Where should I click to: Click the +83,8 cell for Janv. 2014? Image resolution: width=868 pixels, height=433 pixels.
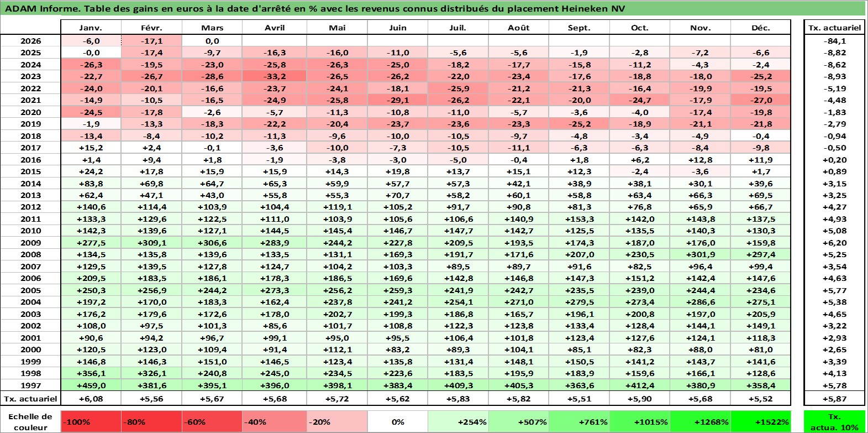91,184
